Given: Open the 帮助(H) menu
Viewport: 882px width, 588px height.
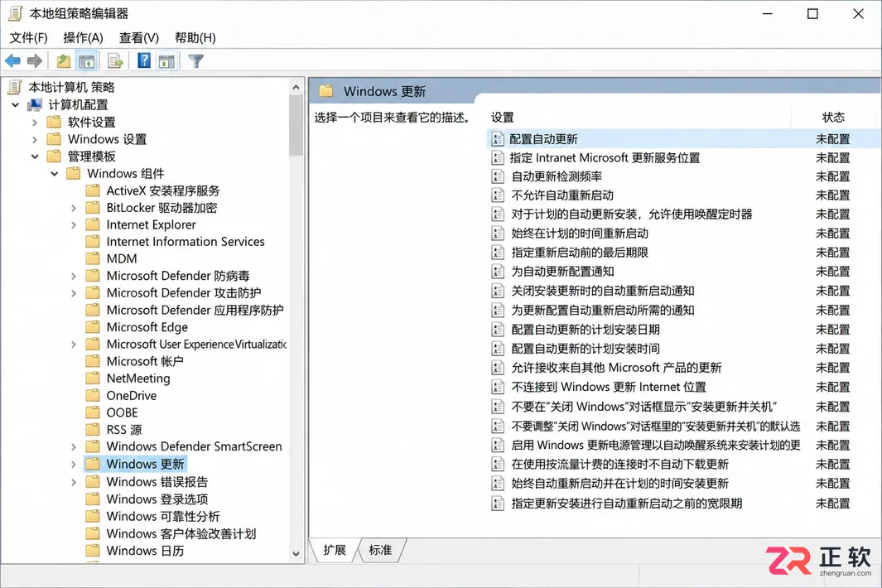Looking at the screenshot, I should (x=195, y=38).
